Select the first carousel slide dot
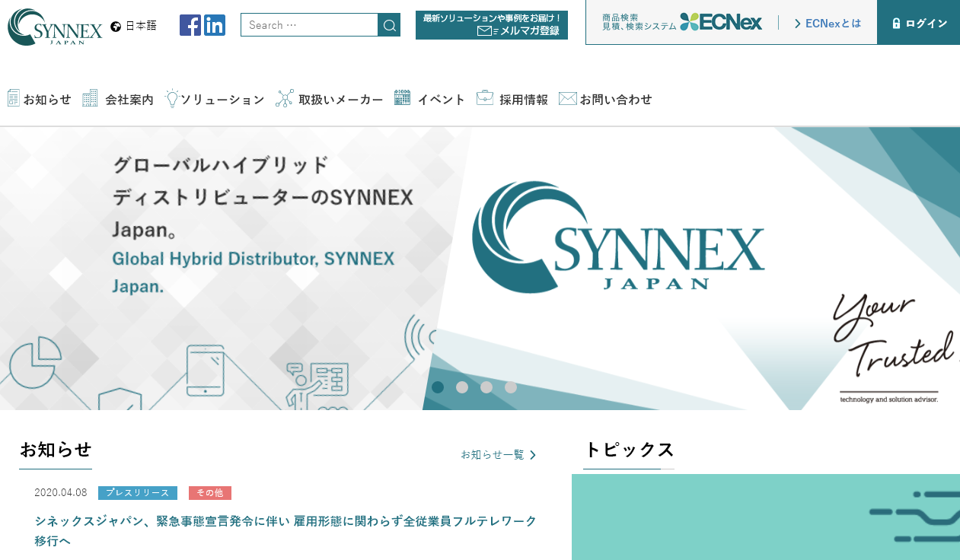This screenshot has height=560, width=960. 438,387
